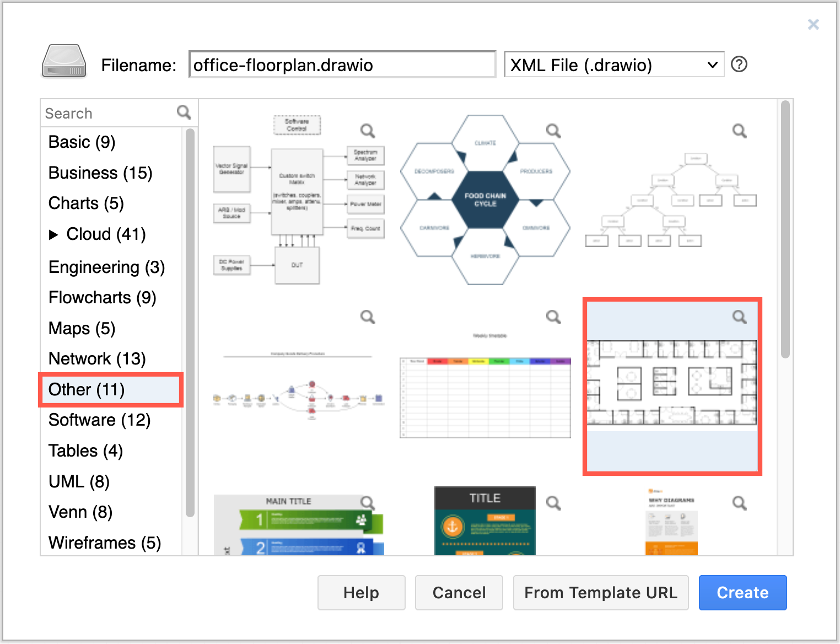
Task: Click the magnifier on the Weekly Timetable template
Action: pyautogui.click(x=553, y=318)
